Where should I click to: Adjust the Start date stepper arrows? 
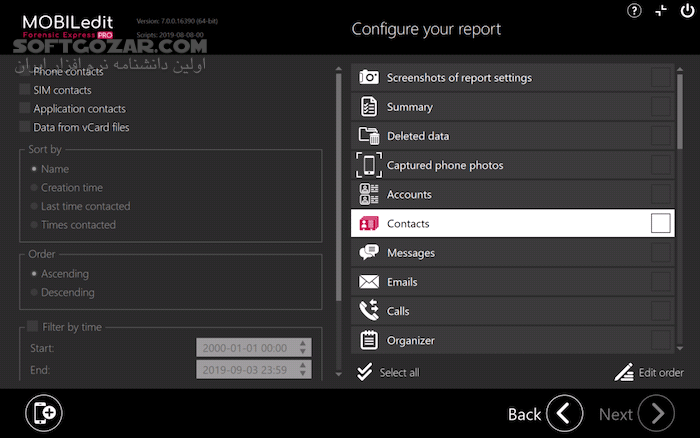pos(304,348)
